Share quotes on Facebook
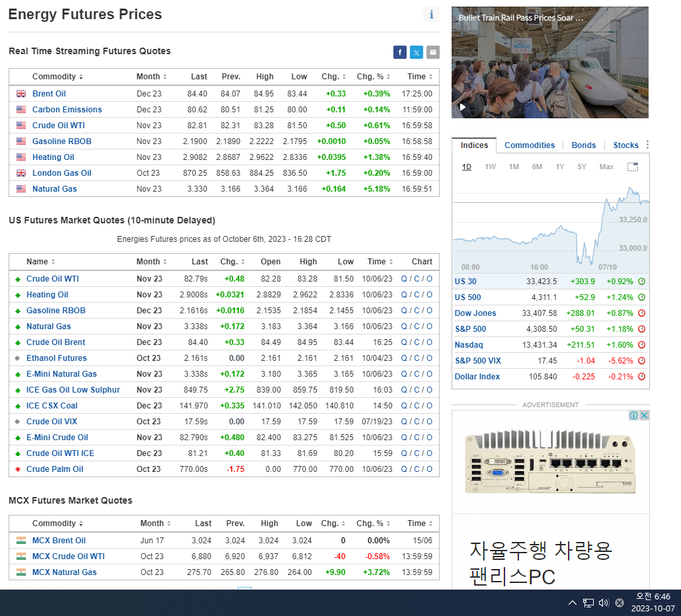This screenshot has width=681, height=616. click(x=400, y=52)
